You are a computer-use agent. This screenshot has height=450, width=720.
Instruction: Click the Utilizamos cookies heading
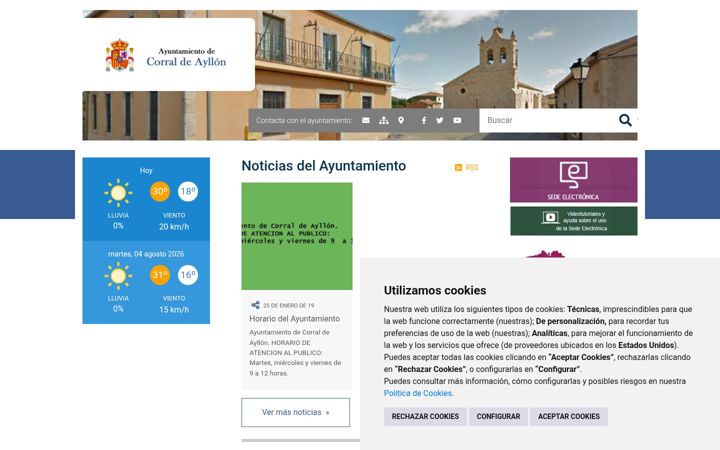[435, 290]
